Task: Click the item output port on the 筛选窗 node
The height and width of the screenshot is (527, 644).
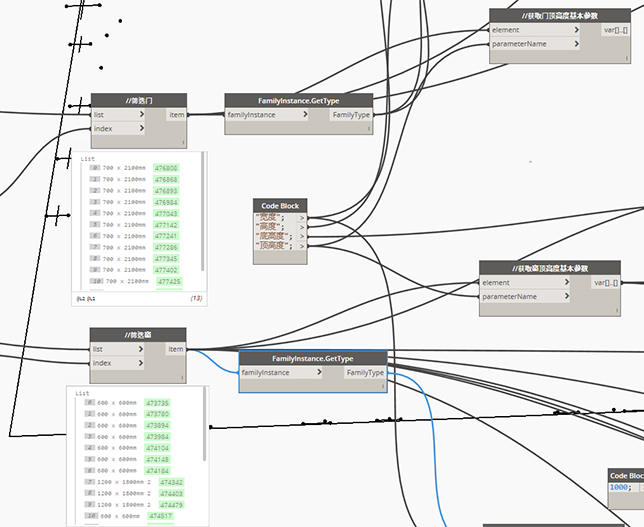Action: coord(176,349)
